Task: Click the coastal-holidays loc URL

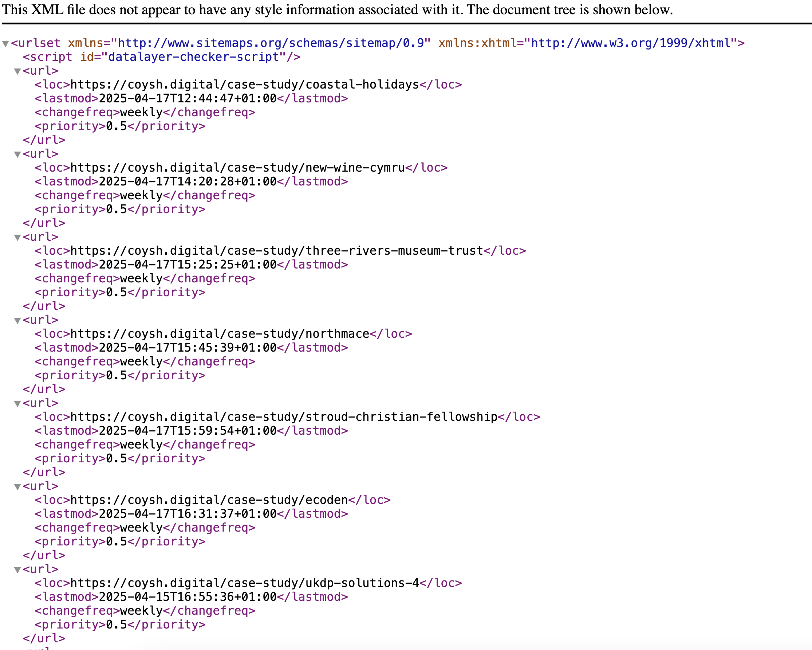Action: [245, 85]
